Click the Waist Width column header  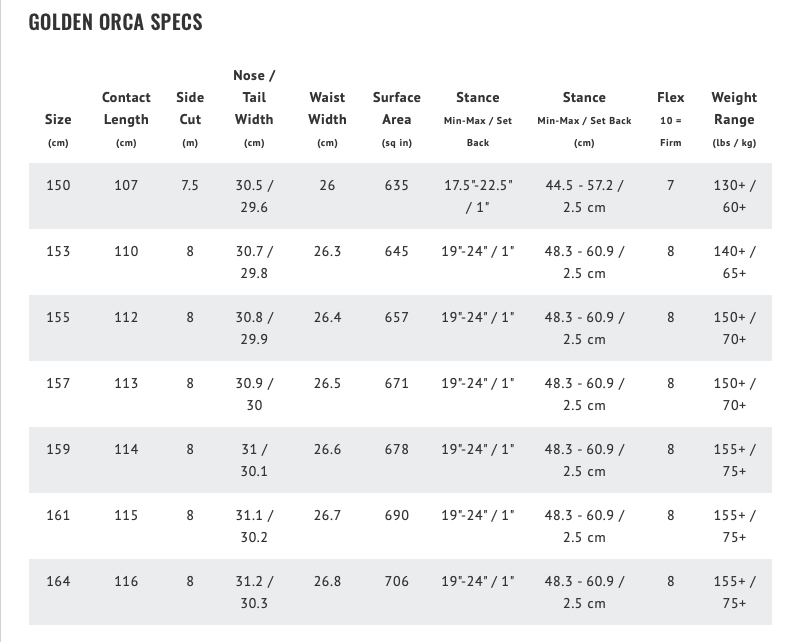point(327,109)
